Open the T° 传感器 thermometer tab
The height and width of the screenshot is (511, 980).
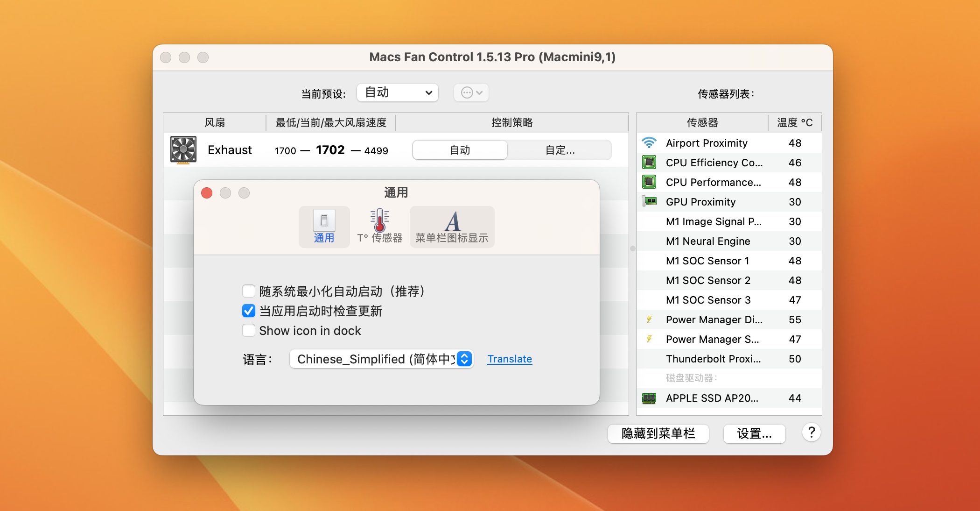click(x=379, y=227)
